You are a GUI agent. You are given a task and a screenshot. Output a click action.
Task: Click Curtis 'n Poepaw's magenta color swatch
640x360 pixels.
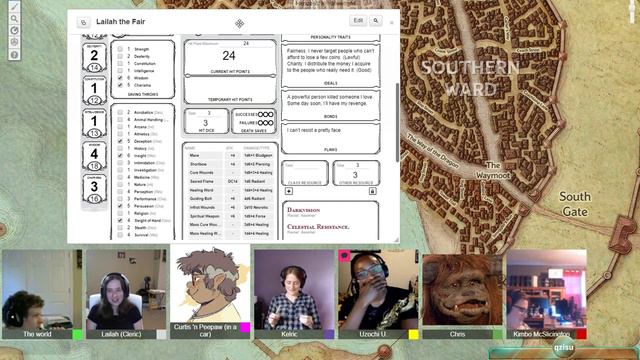(x=245, y=328)
